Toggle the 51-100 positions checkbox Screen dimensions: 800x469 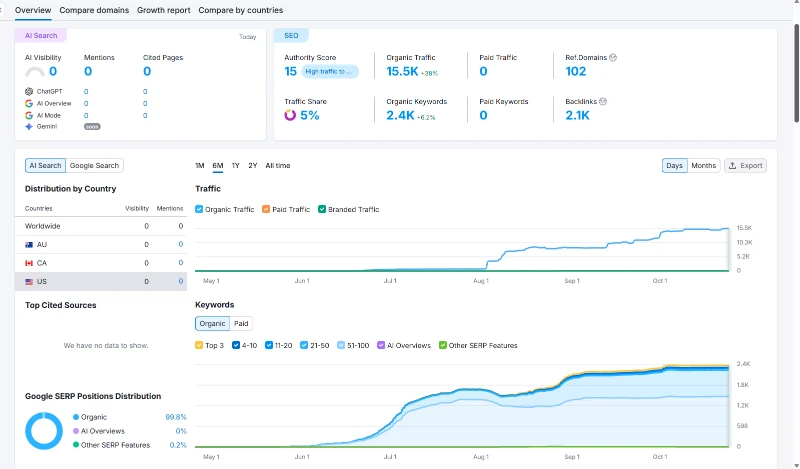pyautogui.click(x=341, y=345)
